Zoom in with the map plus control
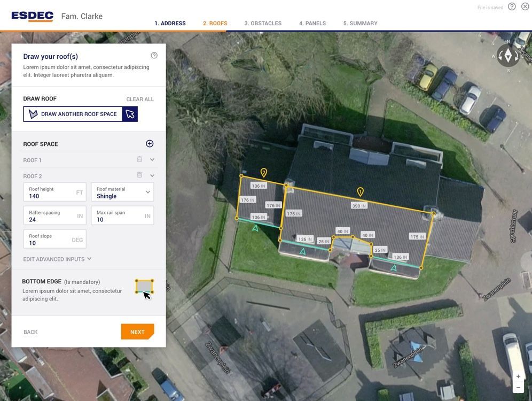This screenshot has height=401, width=532. [x=517, y=375]
